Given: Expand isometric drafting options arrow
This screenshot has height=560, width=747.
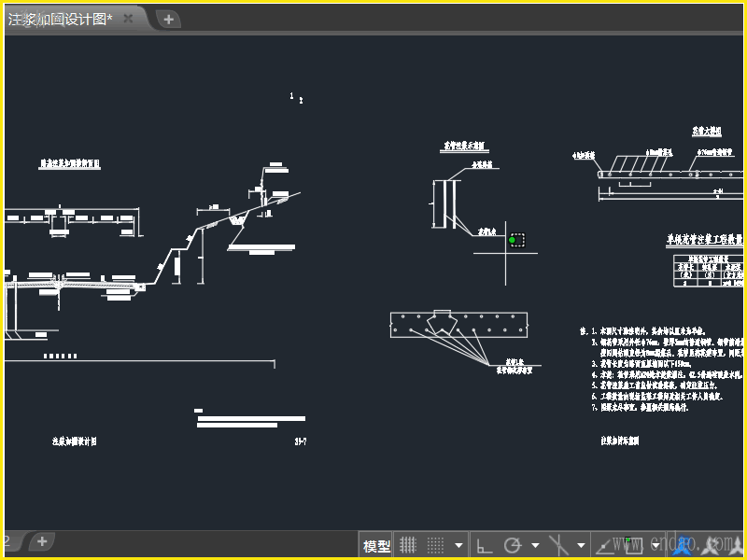Looking at the screenshot, I should (x=581, y=545).
